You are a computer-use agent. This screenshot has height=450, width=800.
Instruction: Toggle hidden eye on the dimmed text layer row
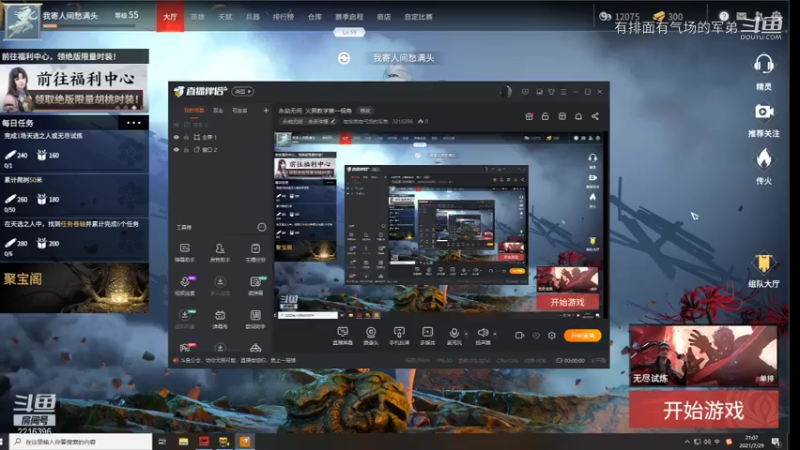[x=177, y=124]
